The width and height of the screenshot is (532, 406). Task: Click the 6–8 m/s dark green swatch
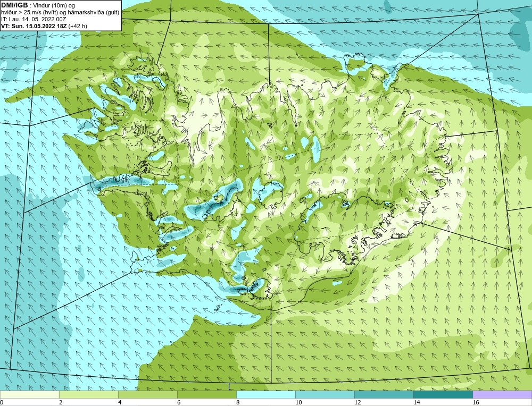point(206,394)
